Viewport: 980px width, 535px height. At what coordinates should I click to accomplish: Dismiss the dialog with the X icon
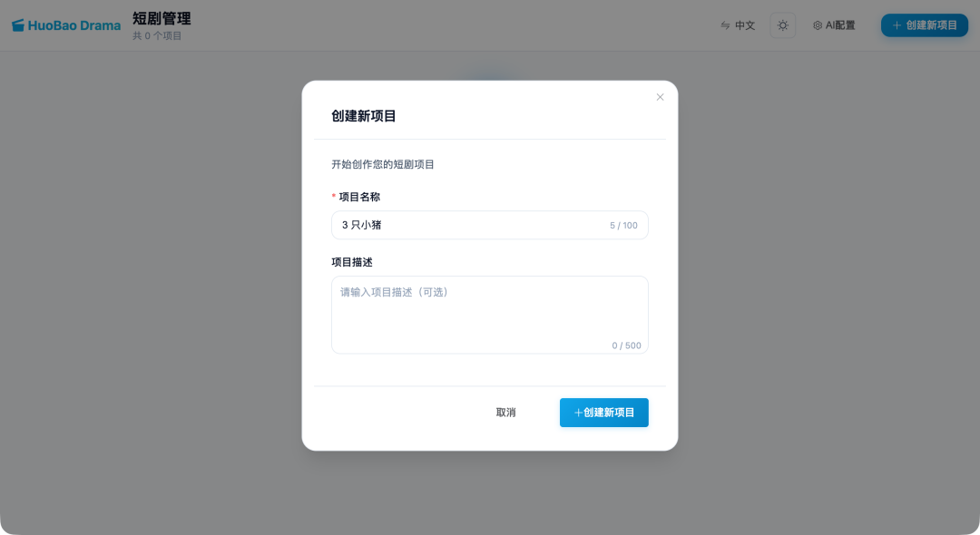(x=660, y=97)
